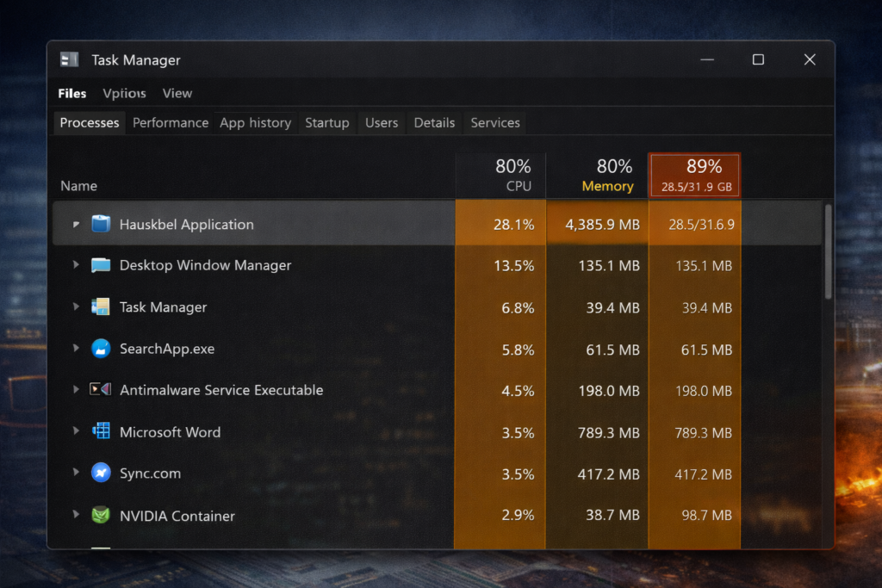Expand the Microsoft Word process entry
882x588 pixels.
point(75,432)
